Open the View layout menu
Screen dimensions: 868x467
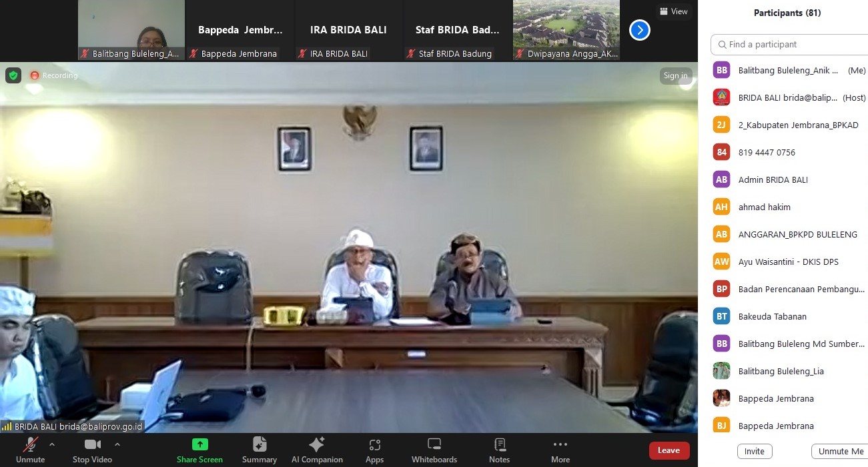673,11
